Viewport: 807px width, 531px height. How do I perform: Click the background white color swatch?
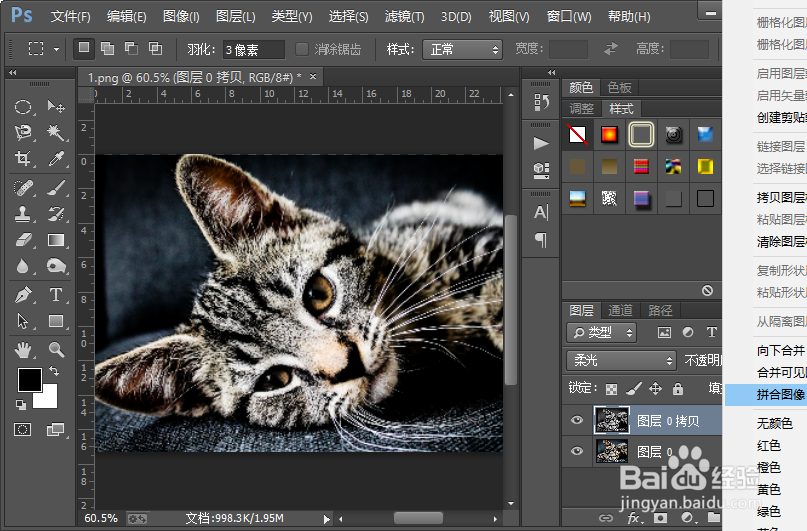click(48, 397)
